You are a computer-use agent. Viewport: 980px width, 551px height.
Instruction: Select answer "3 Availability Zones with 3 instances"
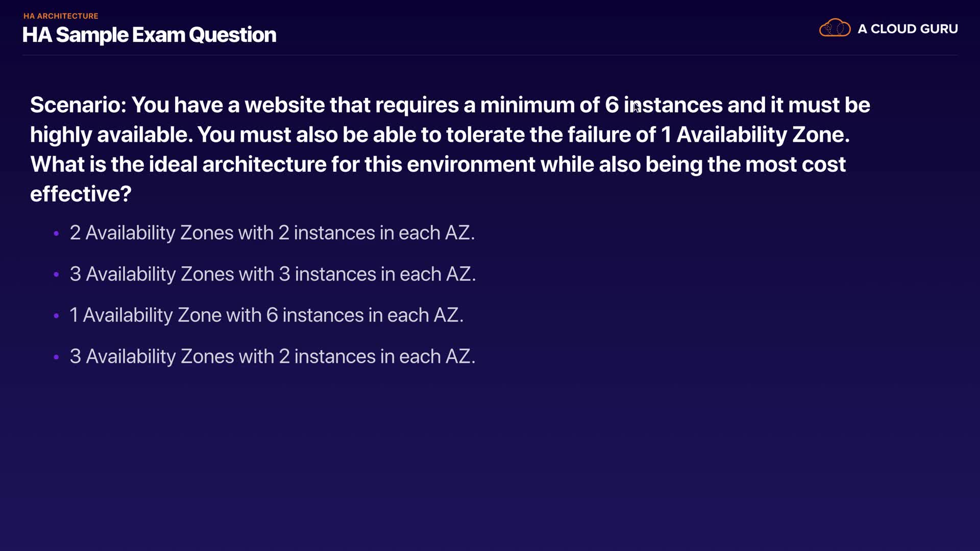click(x=273, y=274)
